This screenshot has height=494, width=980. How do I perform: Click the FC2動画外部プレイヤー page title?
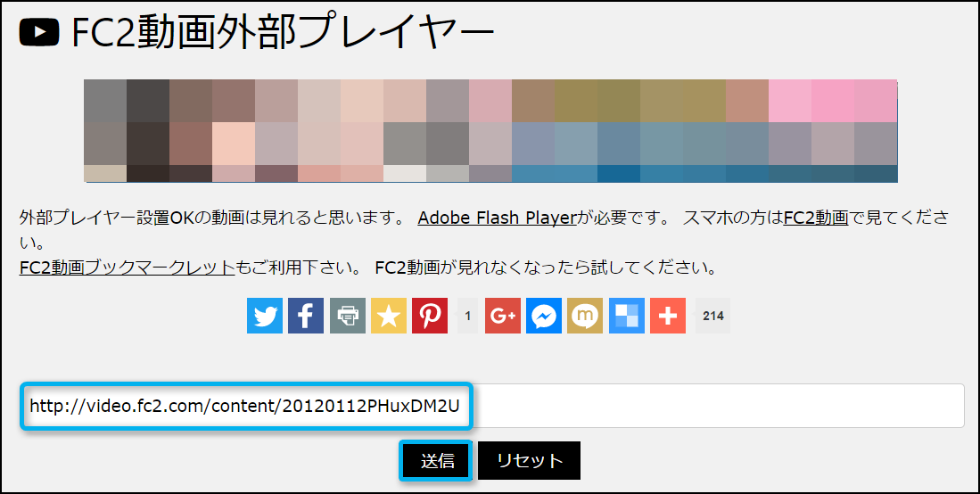[282, 34]
